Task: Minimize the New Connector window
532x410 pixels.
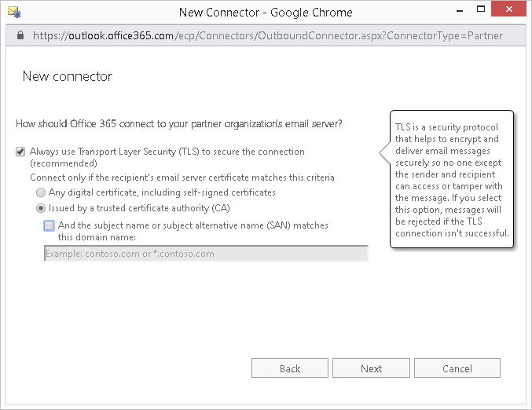Action: (x=449, y=11)
